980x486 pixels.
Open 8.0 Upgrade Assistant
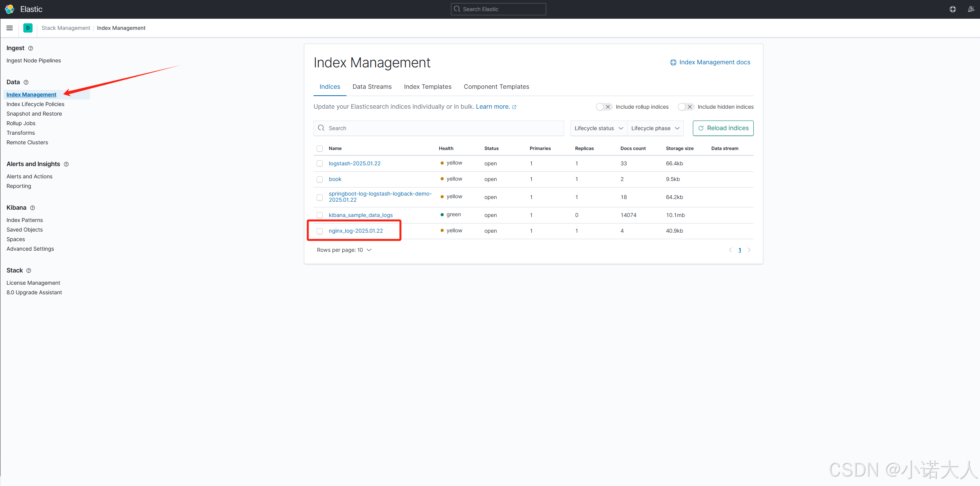click(34, 292)
